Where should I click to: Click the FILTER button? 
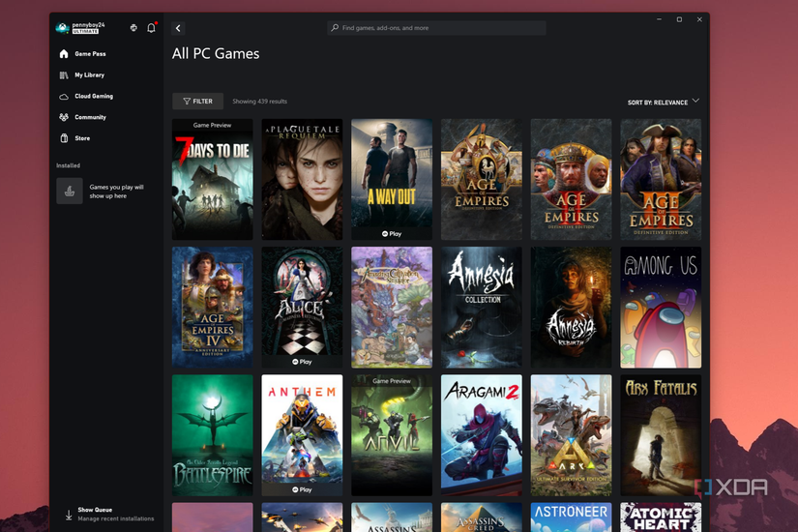click(x=198, y=102)
